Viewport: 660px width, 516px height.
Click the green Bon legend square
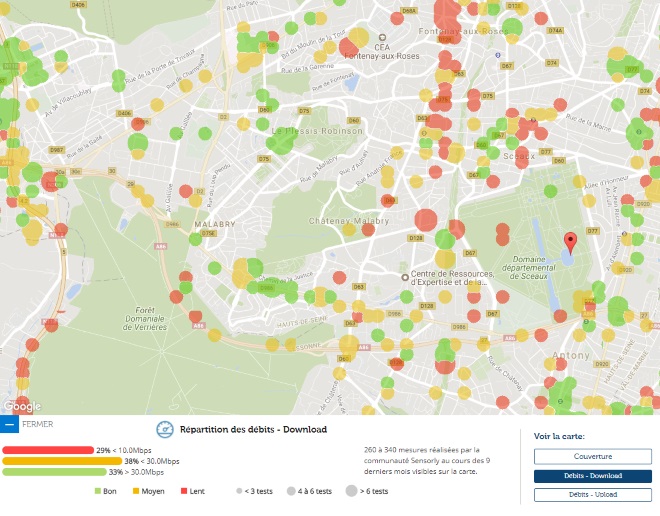point(97,491)
